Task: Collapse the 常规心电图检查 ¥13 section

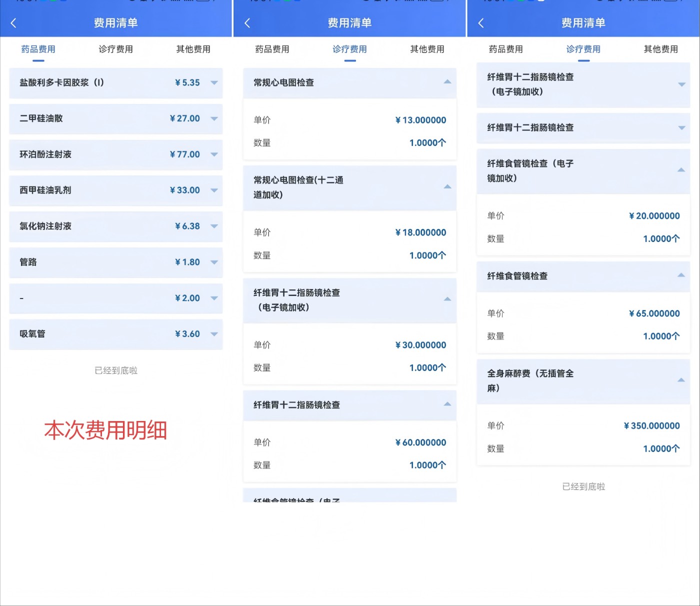Action: [x=447, y=82]
